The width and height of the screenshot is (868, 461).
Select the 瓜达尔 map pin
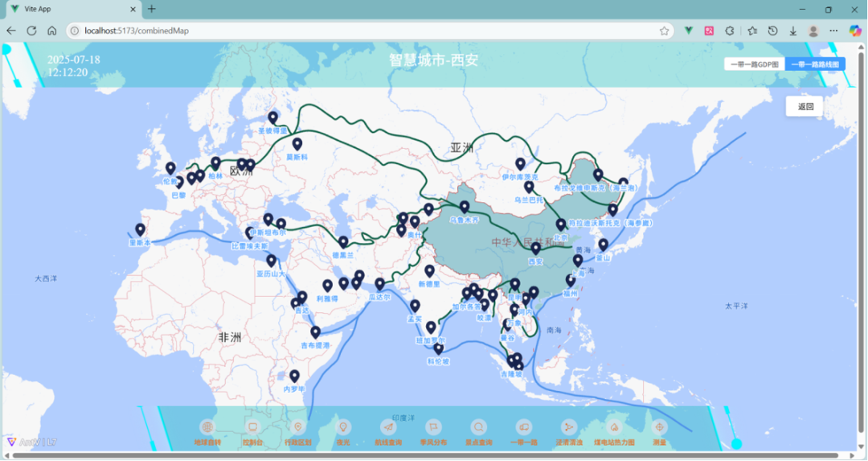(379, 284)
